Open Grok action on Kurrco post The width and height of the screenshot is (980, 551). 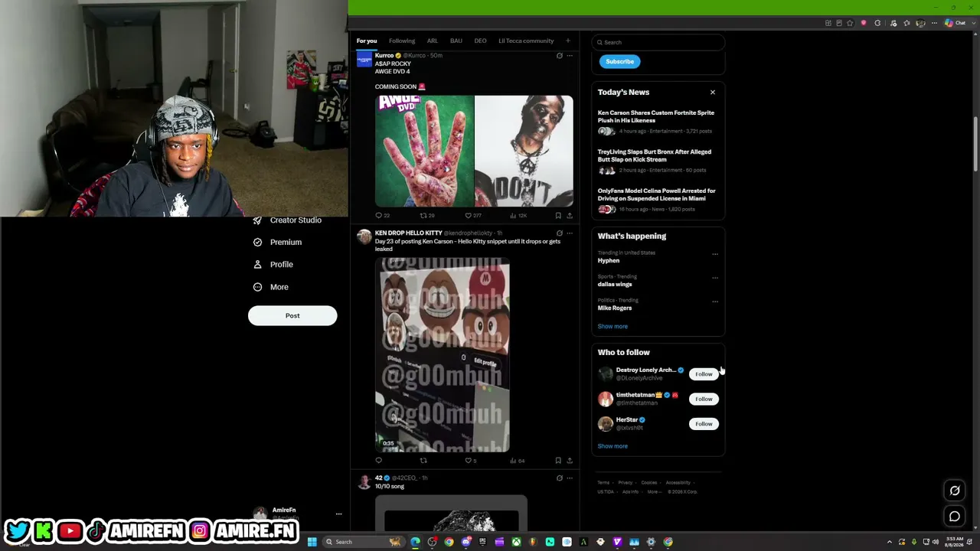pyautogui.click(x=559, y=56)
